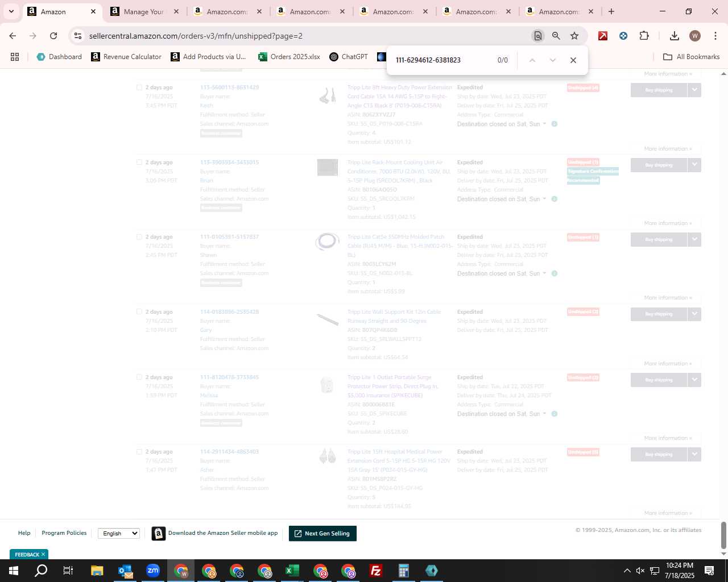Select checkbox for order 113-5600113-8631429
The image size is (728, 582).
click(139, 88)
